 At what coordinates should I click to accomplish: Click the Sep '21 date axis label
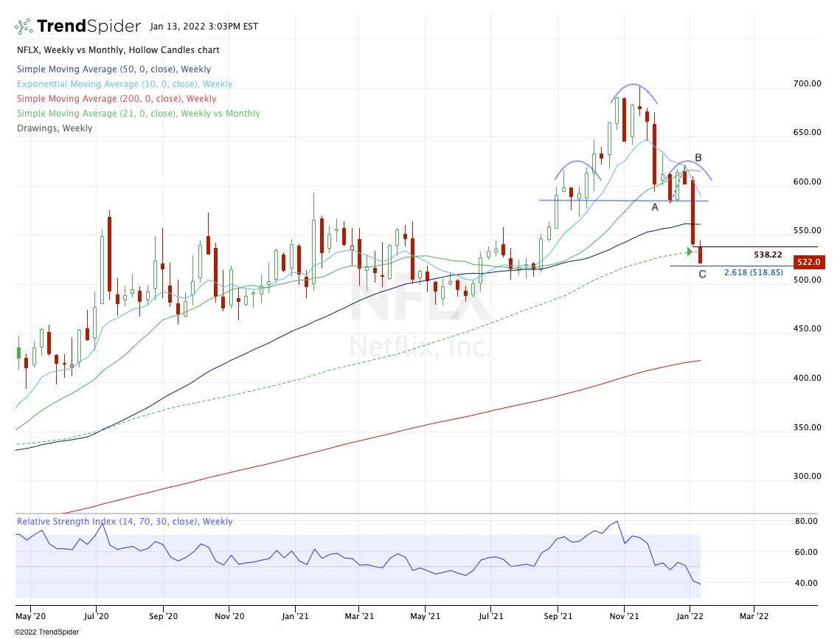pyautogui.click(x=558, y=616)
